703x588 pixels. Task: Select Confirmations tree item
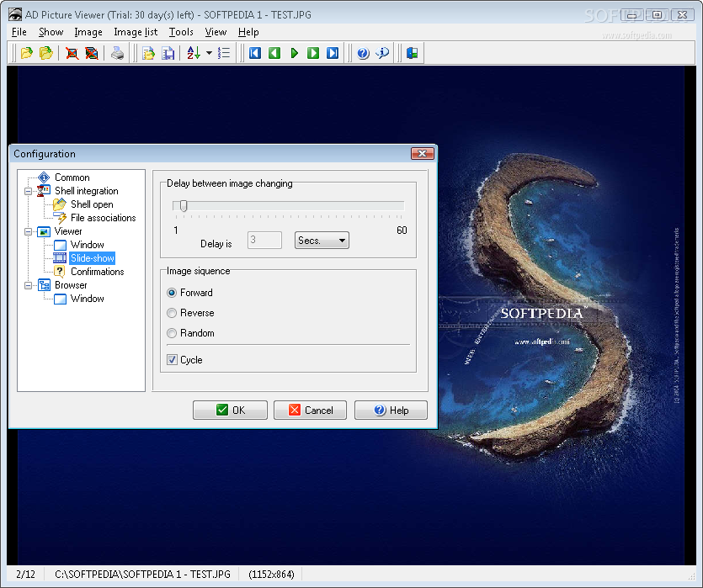click(98, 272)
